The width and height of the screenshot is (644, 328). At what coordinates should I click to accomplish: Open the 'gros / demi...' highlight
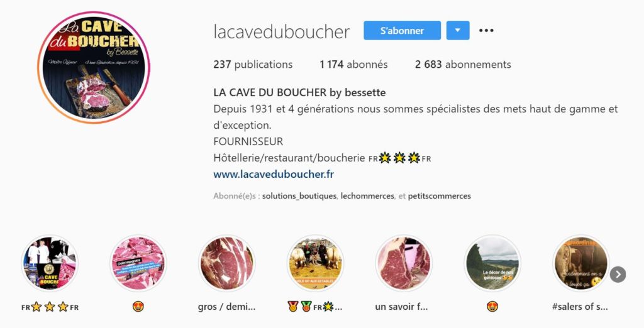click(226, 263)
